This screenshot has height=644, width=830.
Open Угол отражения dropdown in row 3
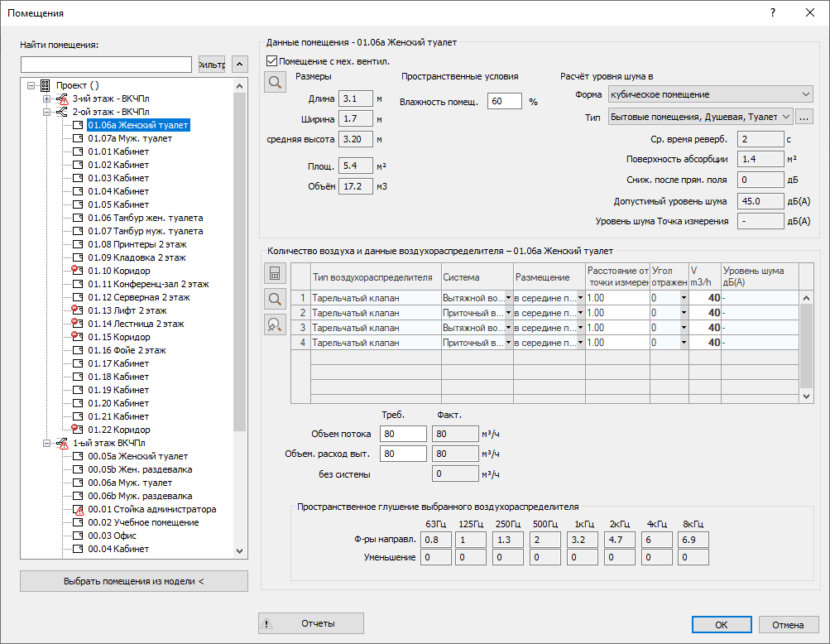click(684, 328)
